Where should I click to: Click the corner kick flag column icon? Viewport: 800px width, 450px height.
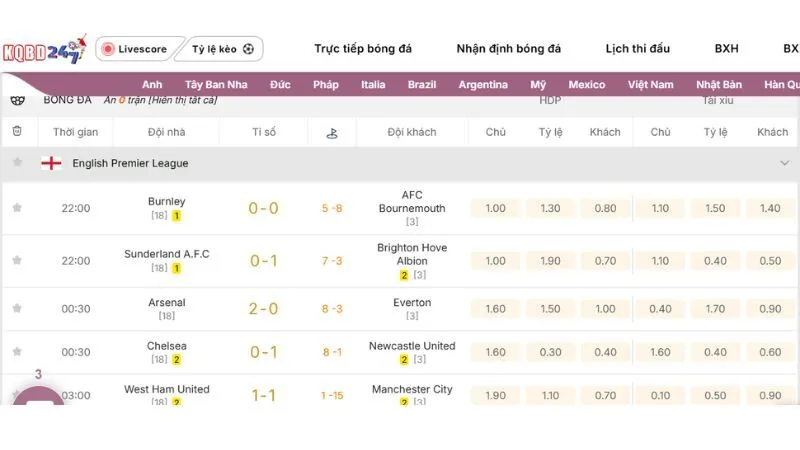(332, 132)
